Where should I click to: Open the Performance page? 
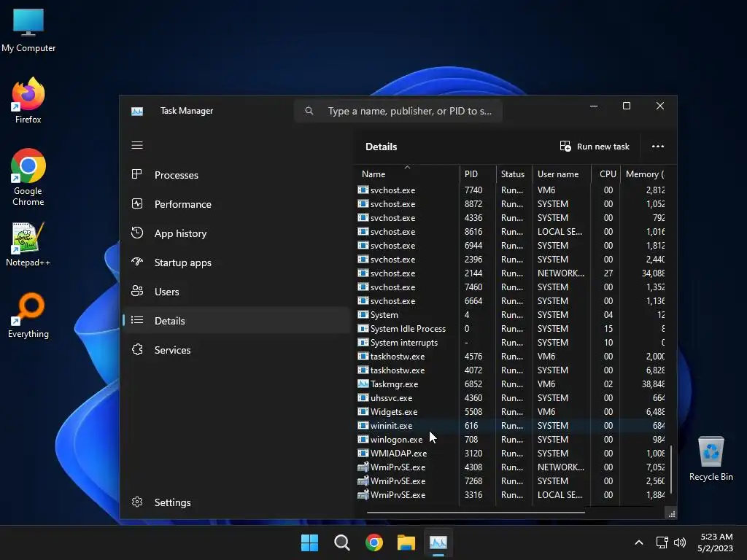pos(182,204)
